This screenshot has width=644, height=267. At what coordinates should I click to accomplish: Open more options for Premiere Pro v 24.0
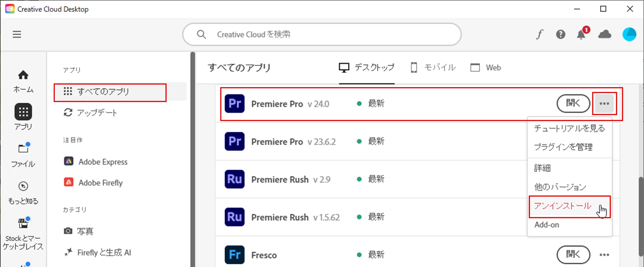tap(604, 104)
